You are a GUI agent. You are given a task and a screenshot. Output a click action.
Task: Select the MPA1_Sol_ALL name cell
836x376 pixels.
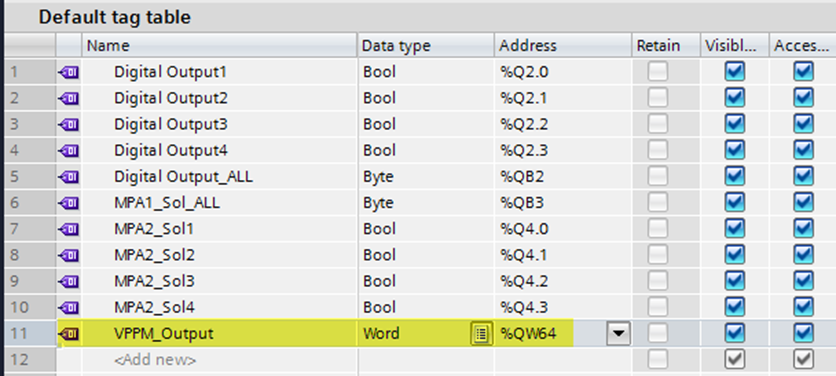pyautogui.click(x=219, y=203)
